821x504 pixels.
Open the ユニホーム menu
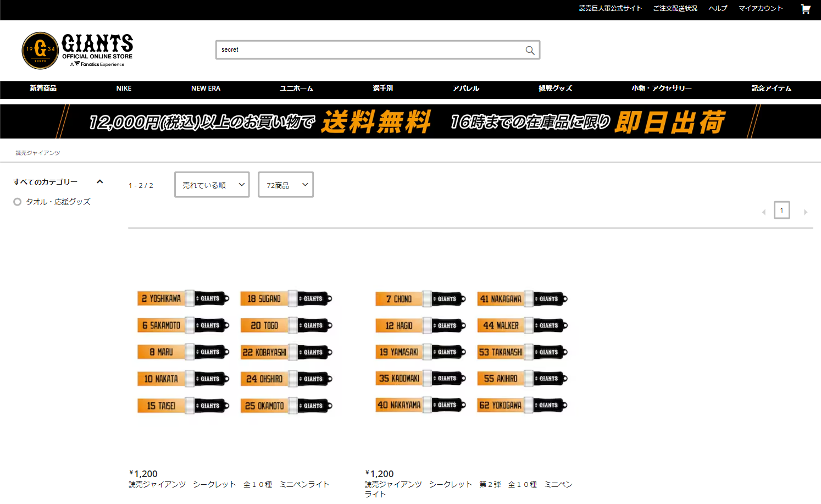296,88
